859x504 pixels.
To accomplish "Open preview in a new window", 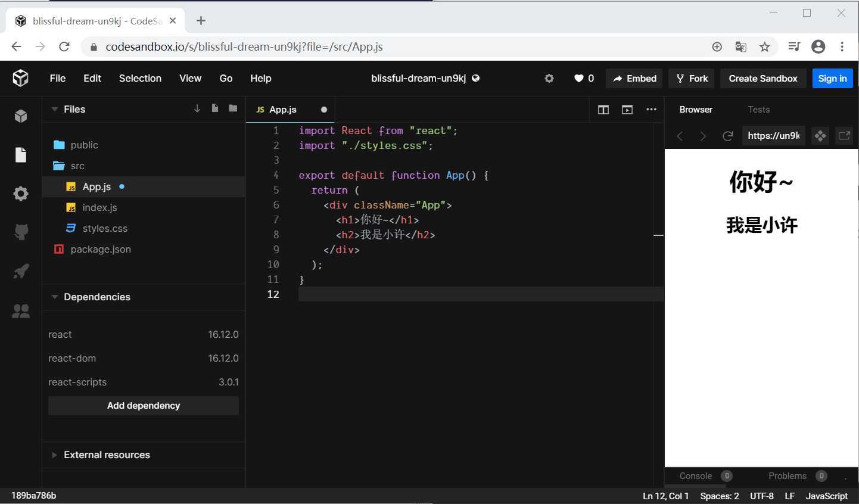I will (844, 136).
